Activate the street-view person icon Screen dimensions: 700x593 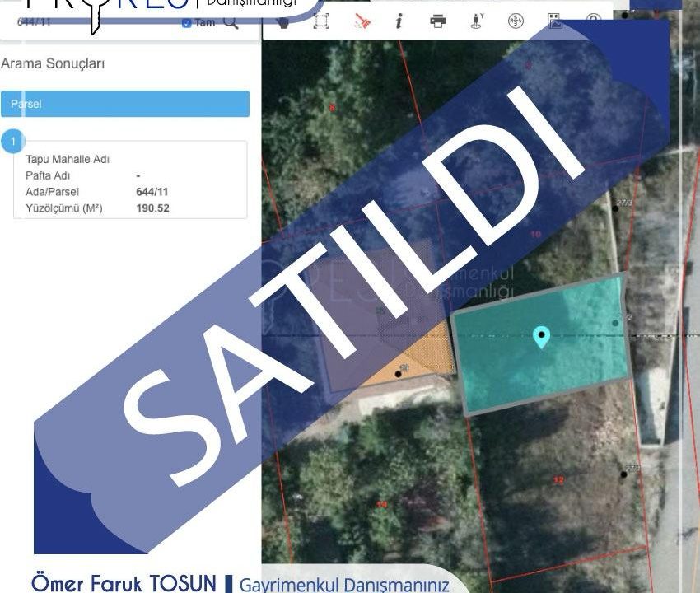477,21
